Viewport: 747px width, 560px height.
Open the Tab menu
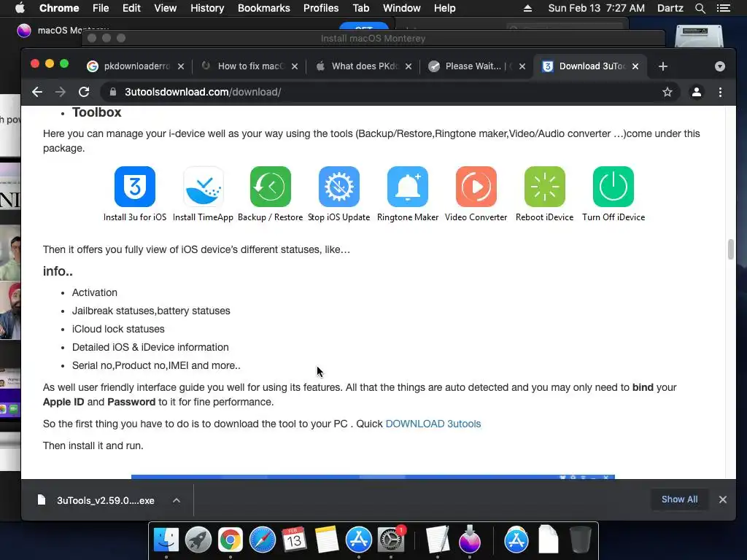(360, 8)
